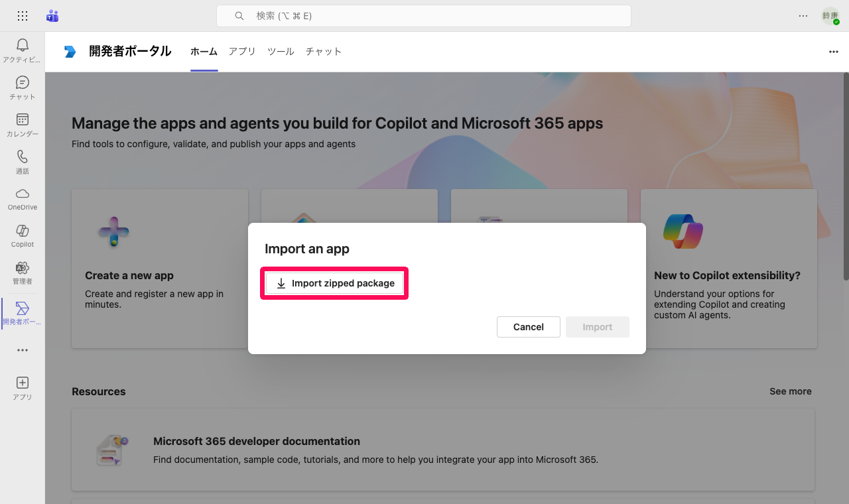Click the Import an app dialog title
This screenshot has width=849, height=504.
(x=307, y=249)
